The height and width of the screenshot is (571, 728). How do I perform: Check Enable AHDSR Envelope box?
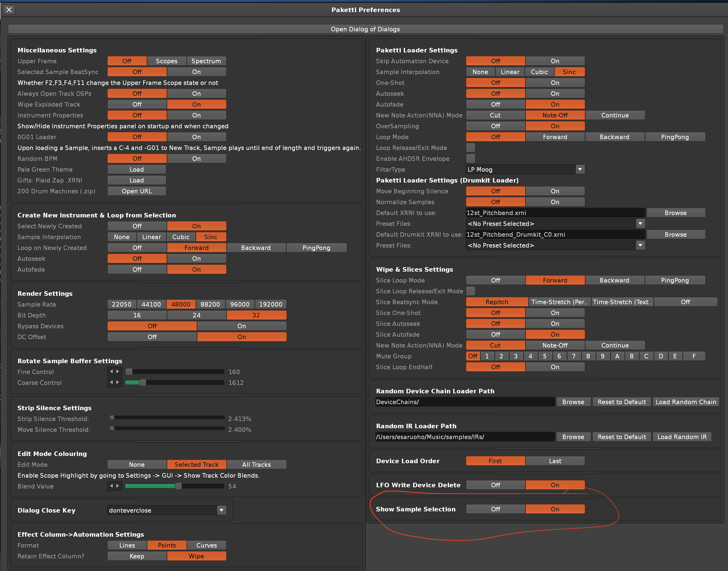[470, 158]
